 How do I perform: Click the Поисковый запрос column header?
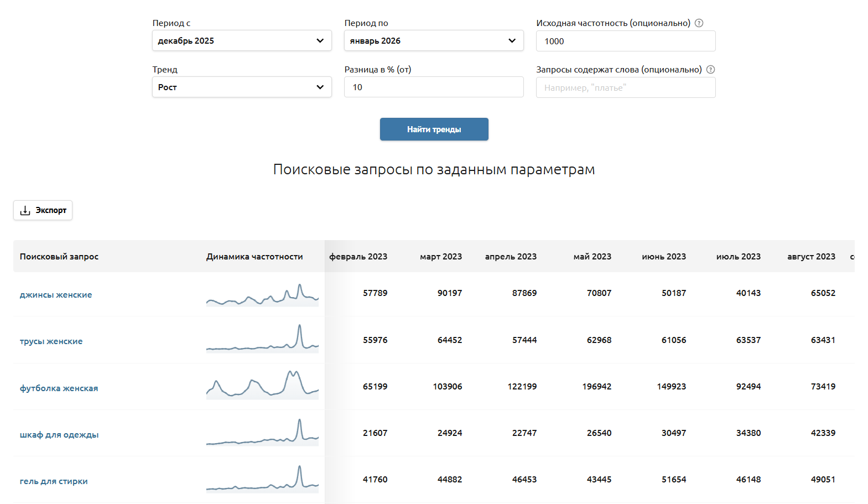point(59,257)
